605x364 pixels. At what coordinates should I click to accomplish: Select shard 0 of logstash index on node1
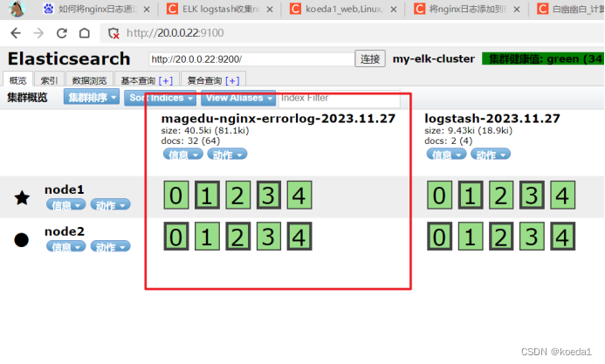pyautogui.click(x=439, y=196)
